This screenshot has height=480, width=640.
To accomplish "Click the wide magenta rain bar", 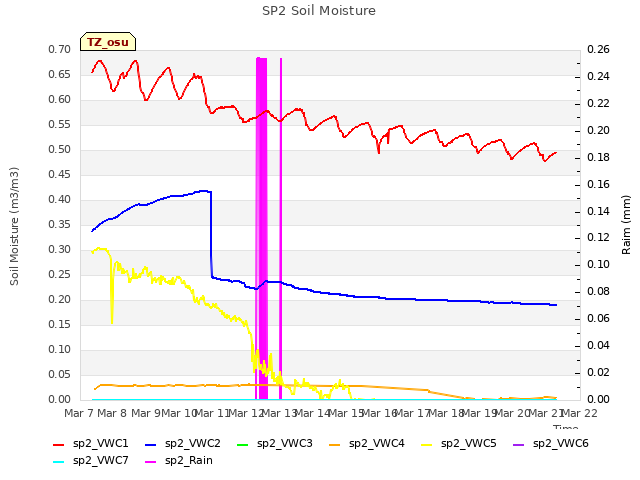I will (262, 229).
